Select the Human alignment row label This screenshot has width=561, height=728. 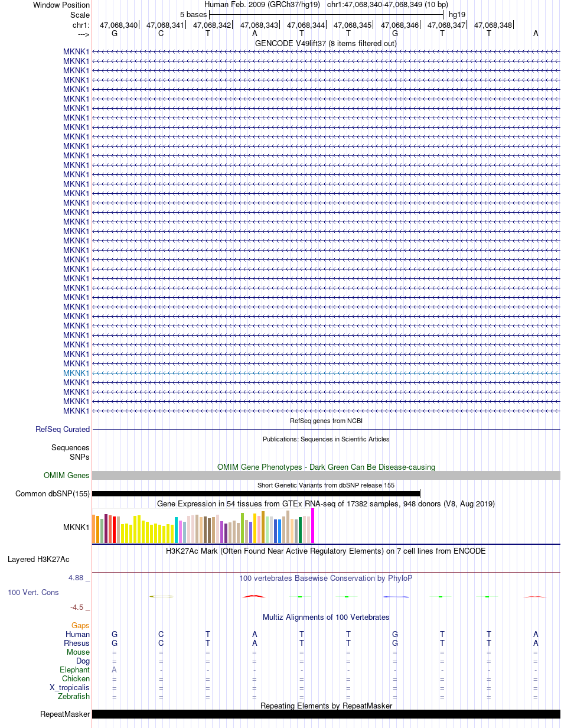[78, 634]
